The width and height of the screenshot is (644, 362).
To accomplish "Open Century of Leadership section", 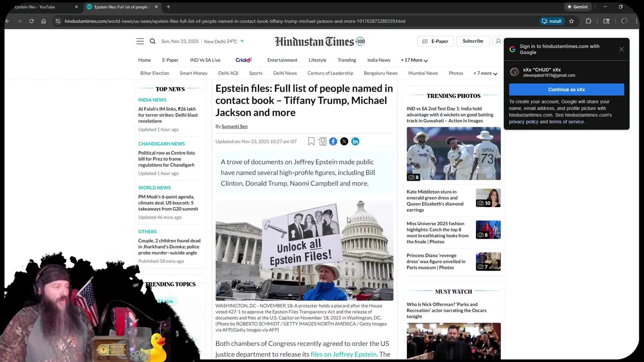I will click(330, 73).
